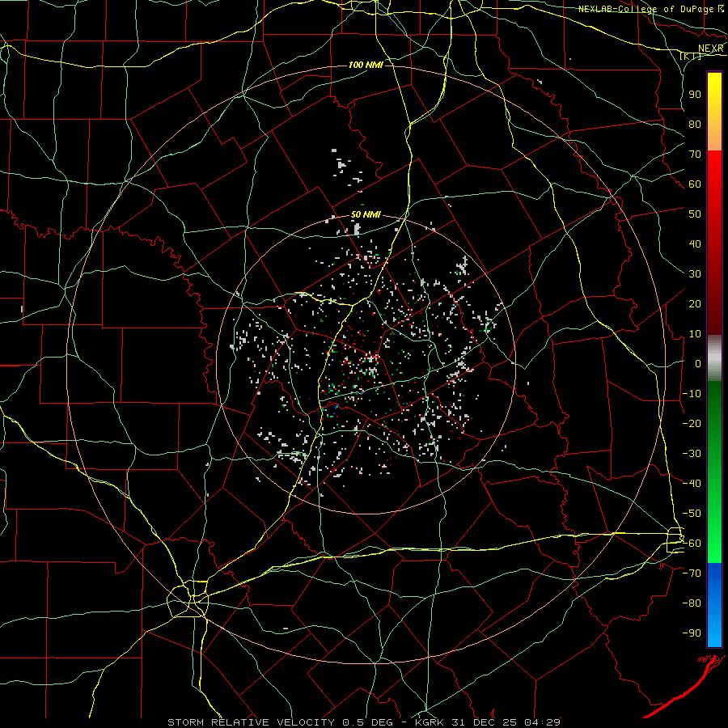Click the "0.5 DEG" elevation angle text
This screenshot has height=728, width=728.
click(x=368, y=722)
